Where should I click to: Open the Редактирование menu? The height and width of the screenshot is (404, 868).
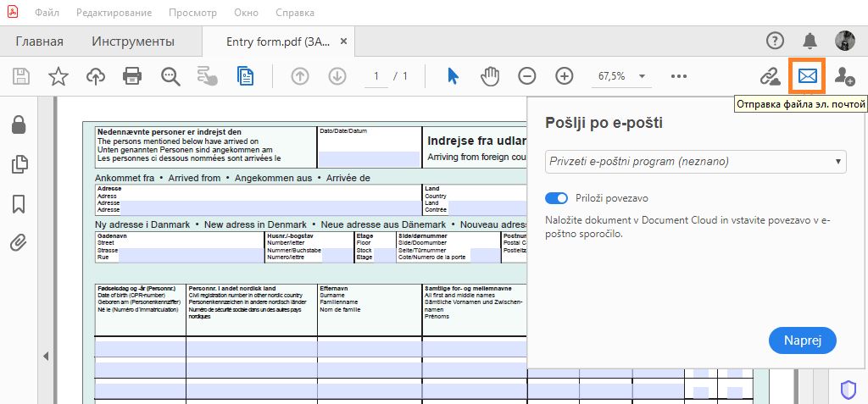(114, 12)
